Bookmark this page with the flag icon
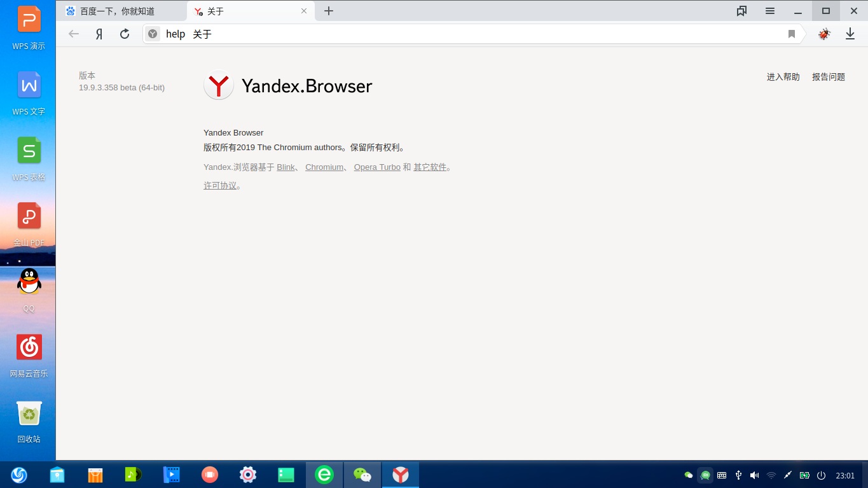This screenshot has height=488, width=868. pos(792,34)
